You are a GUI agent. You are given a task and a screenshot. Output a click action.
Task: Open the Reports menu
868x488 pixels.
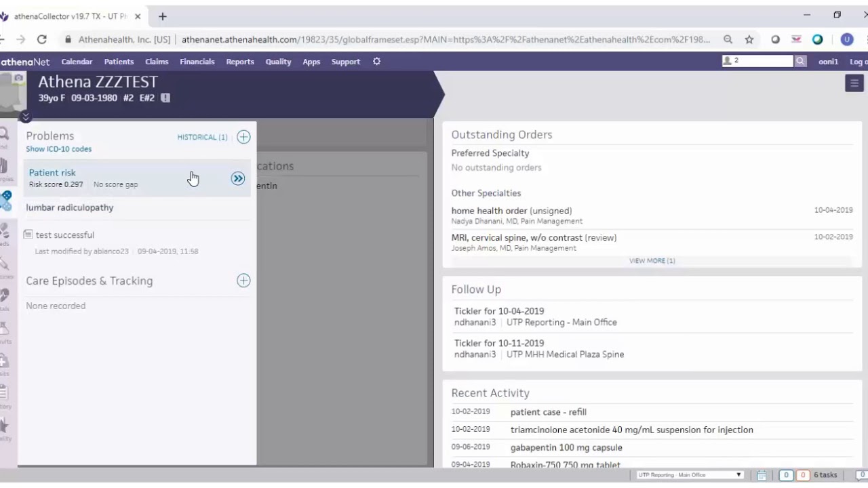[x=240, y=62]
